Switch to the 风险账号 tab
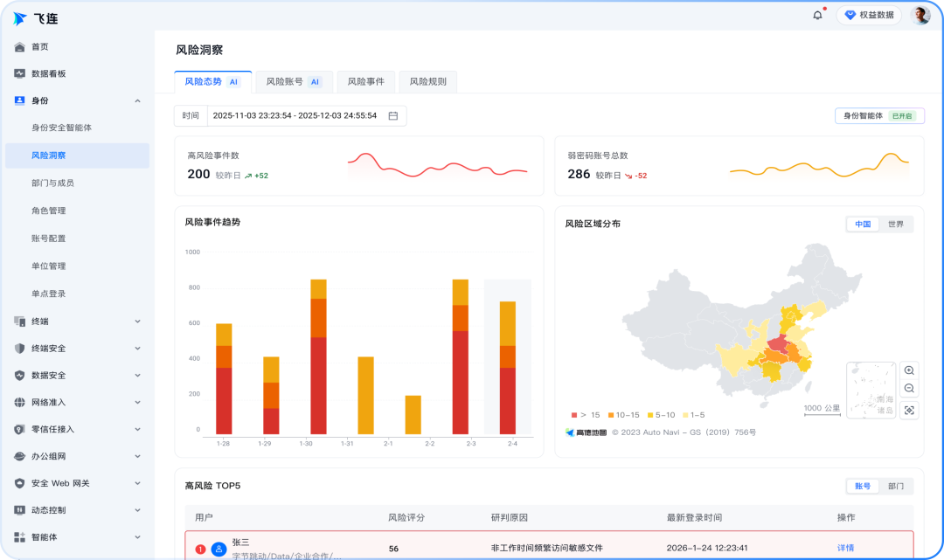Image resolution: width=944 pixels, height=560 pixels. (294, 82)
